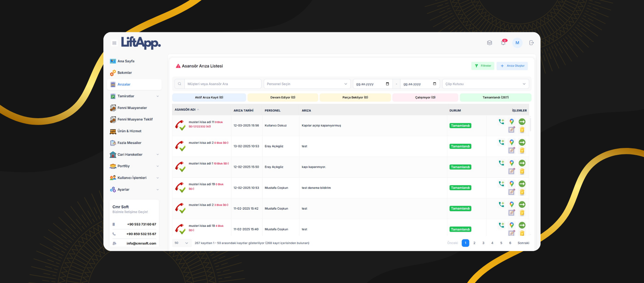This screenshot has width=644, height=283.
Task: Open the Personel Seçin dropdown
Action: pos(307,84)
